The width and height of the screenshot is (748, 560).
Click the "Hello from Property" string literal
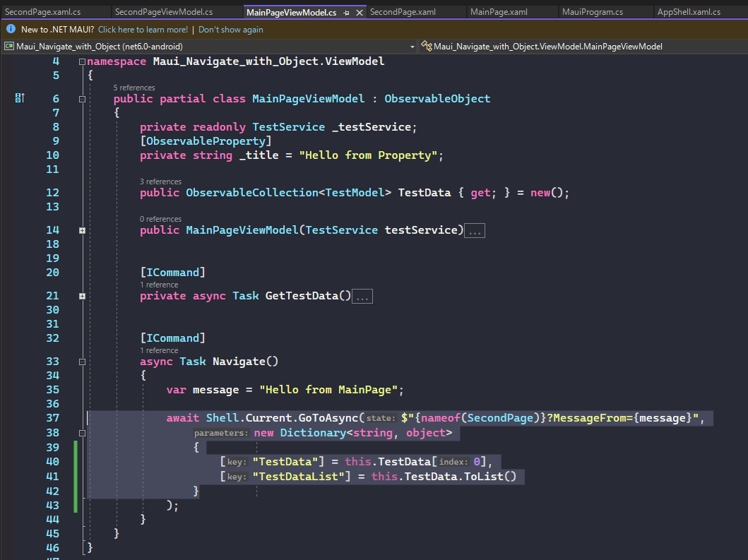tap(368, 155)
